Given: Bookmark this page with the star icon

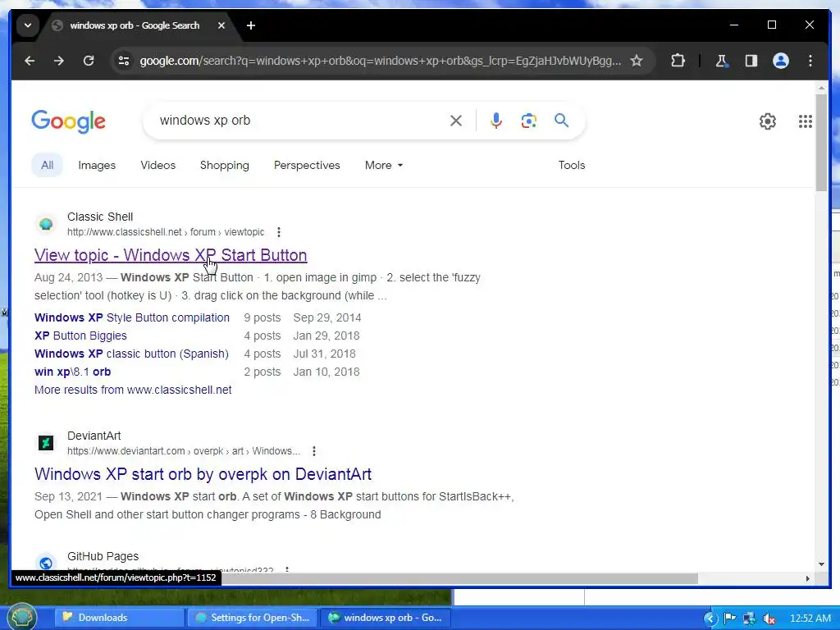Looking at the screenshot, I should click(636, 61).
